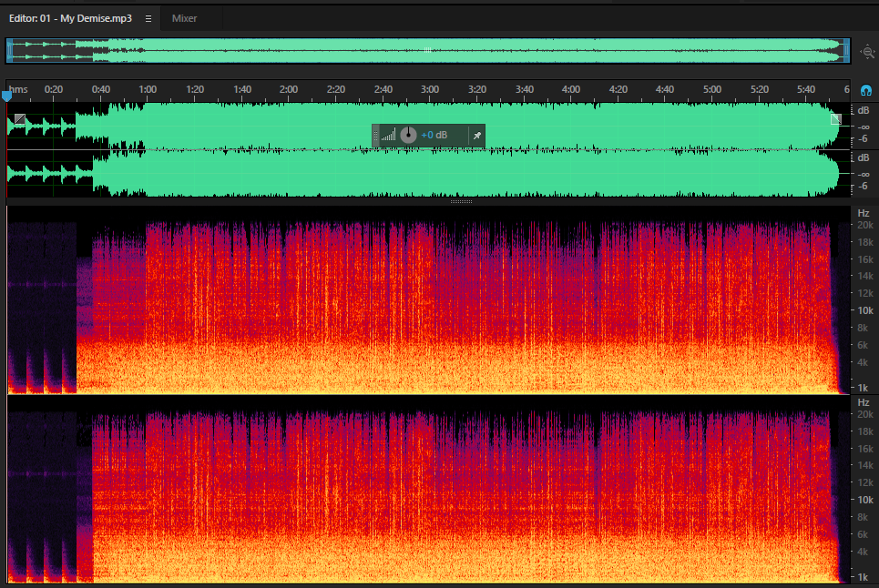
Task: Click the HUD dotted drag grip
Action: 375,136
